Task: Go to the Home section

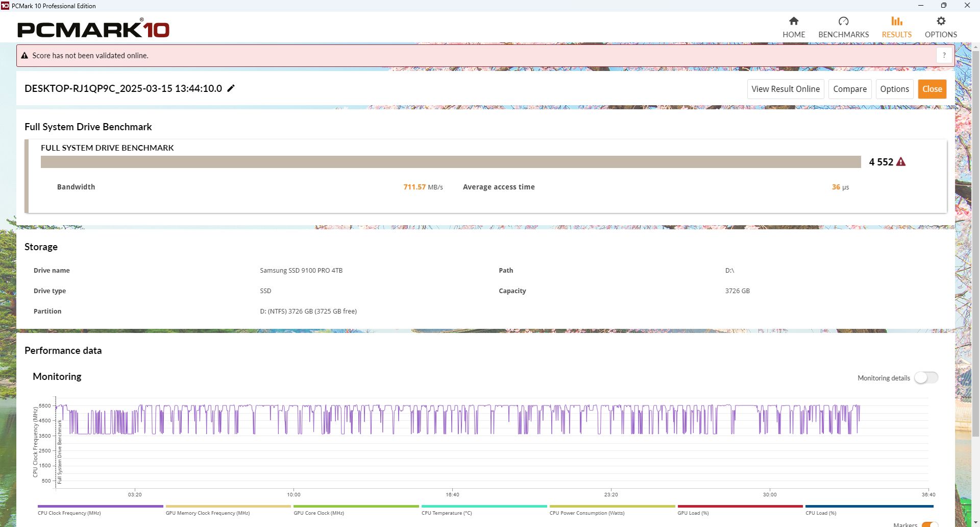Action: click(794, 28)
